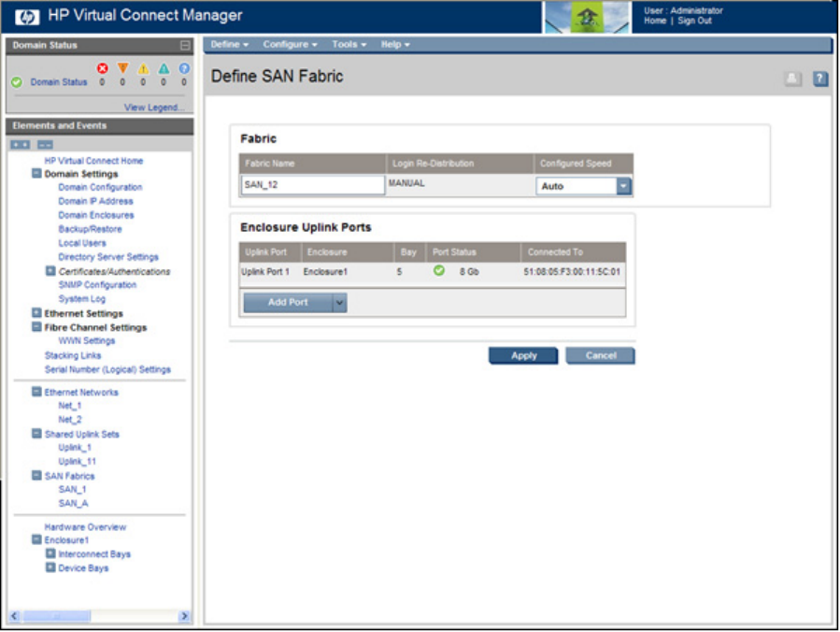
Task: Open SNMP Configuration
Action: (x=97, y=284)
